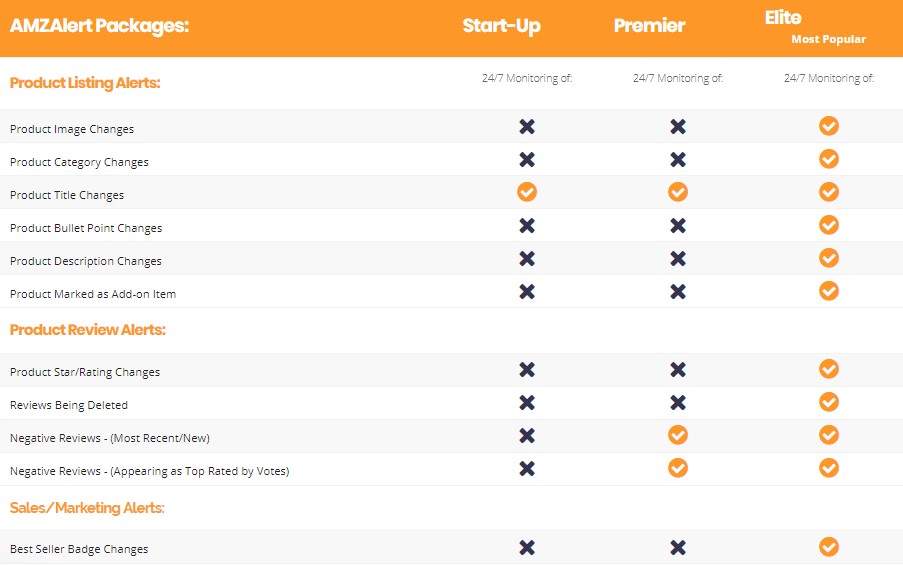Click Start-Up X for Product Marked as Add-on Item
This screenshot has width=903, height=565.
(x=527, y=291)
